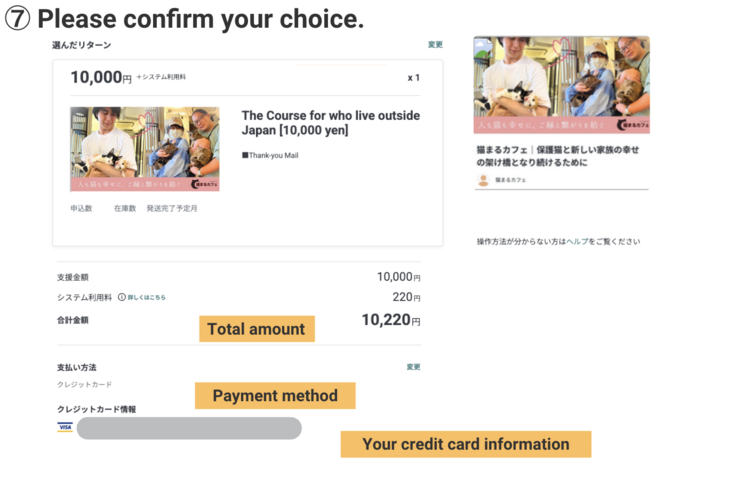Click the system fee info circle icon
Viewport: 736px width, 487px height.
point(122,297)
